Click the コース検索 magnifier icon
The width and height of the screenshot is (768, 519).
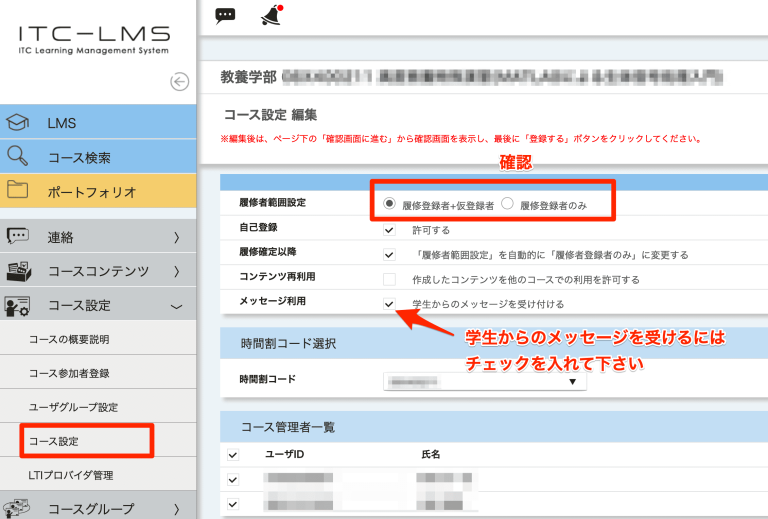[x=18, y=157]
